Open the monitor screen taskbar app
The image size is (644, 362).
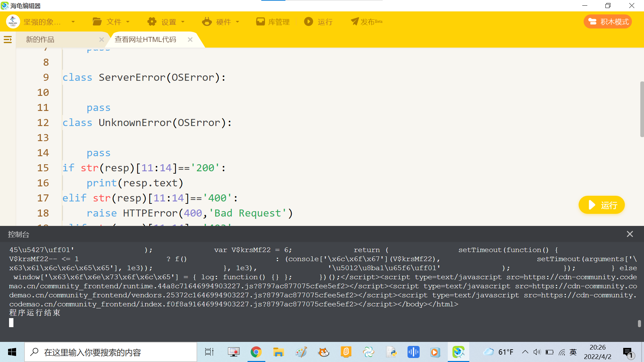[x=233, y=352]
